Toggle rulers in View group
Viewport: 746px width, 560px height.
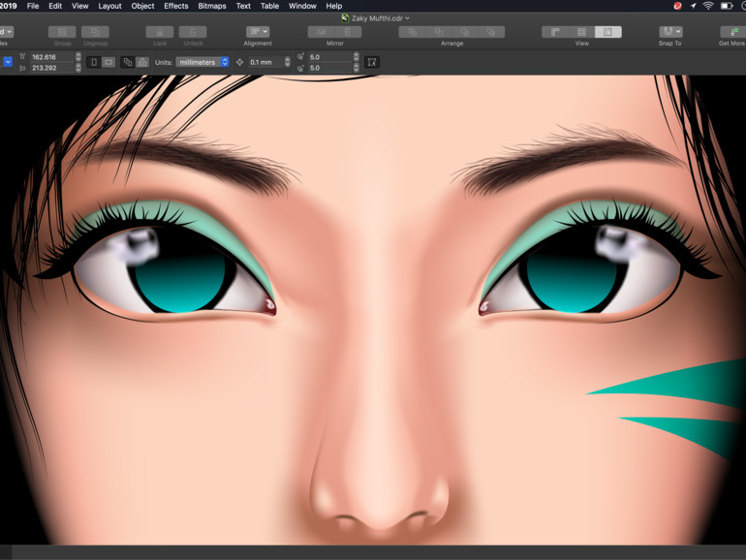(555, 32)
